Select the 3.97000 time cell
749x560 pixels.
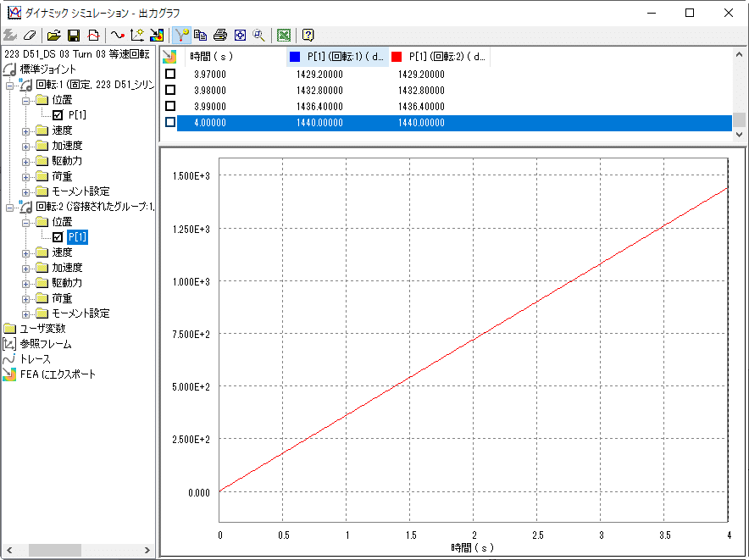coord(210,75)
